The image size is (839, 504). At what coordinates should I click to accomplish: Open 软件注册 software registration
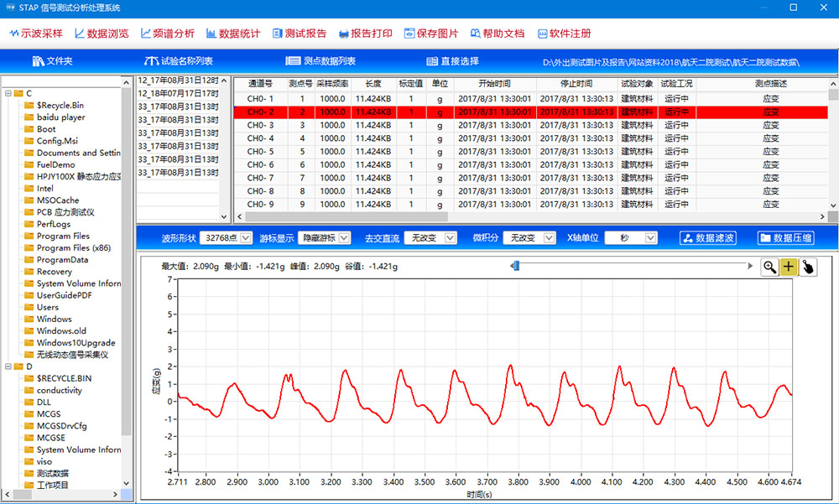pyautogui.click(x=564, y=34)
